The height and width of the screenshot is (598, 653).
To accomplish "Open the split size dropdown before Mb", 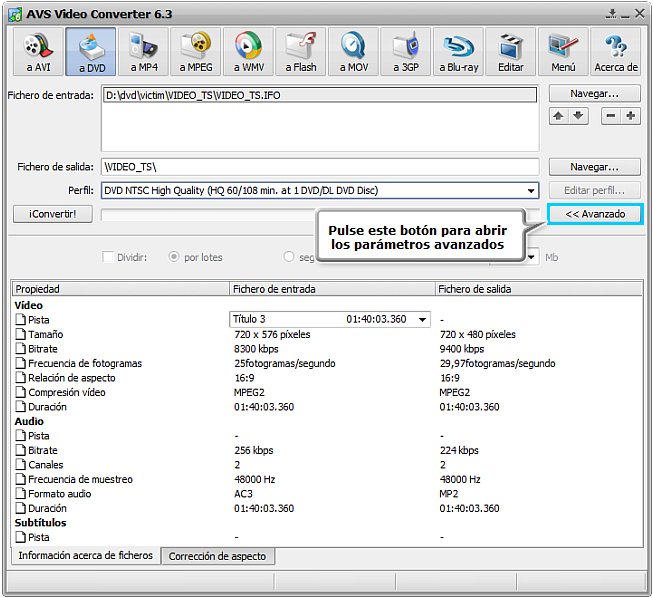I will click(x=531, y=257).
